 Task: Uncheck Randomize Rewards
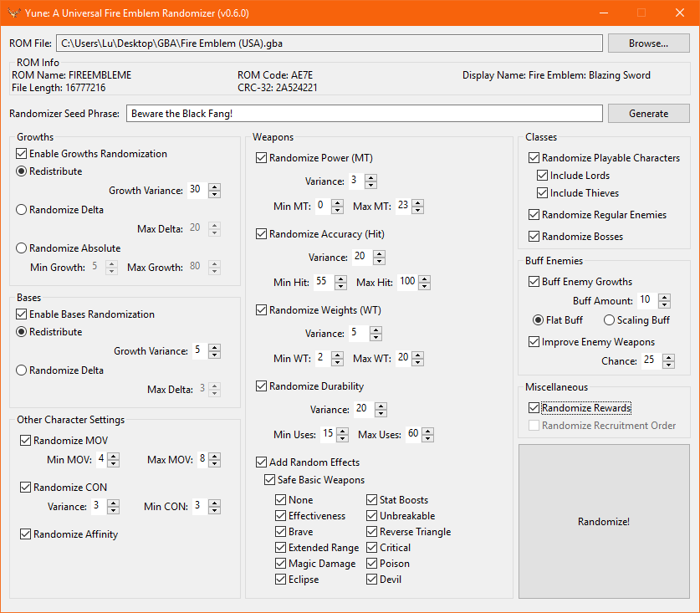(534, 407)
